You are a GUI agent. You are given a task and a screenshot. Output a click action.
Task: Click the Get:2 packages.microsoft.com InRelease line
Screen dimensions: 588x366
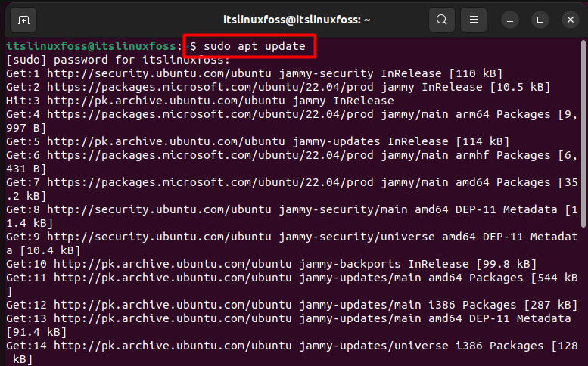(x=278, y=87)
